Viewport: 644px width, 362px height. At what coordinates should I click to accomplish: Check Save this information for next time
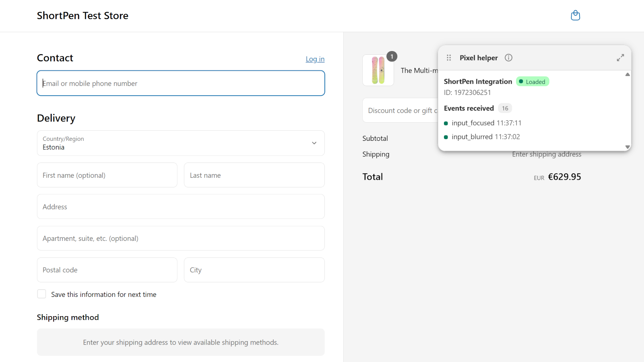42,294
